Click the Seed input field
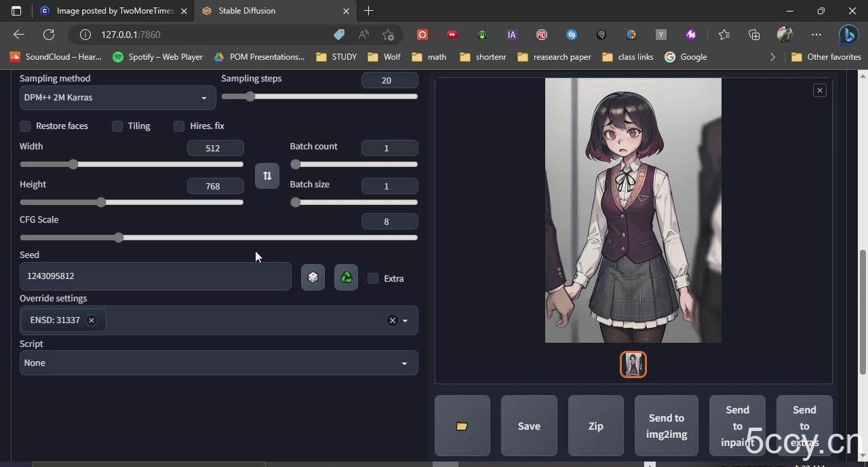Viewport: 868px width, 467px height. 155,276
